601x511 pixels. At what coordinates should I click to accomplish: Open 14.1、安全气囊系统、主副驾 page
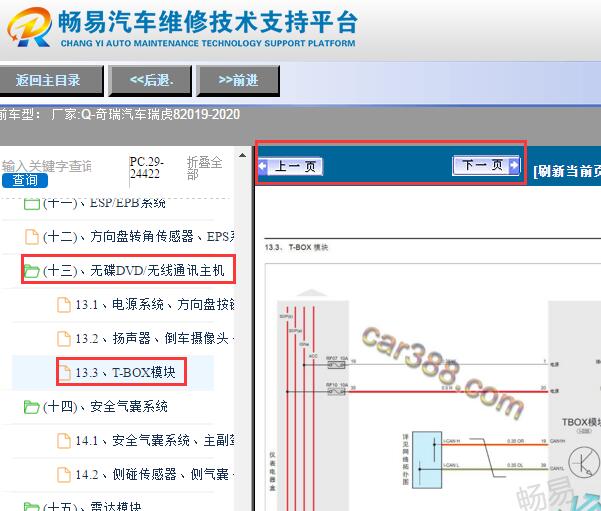(x=155, y=440)
